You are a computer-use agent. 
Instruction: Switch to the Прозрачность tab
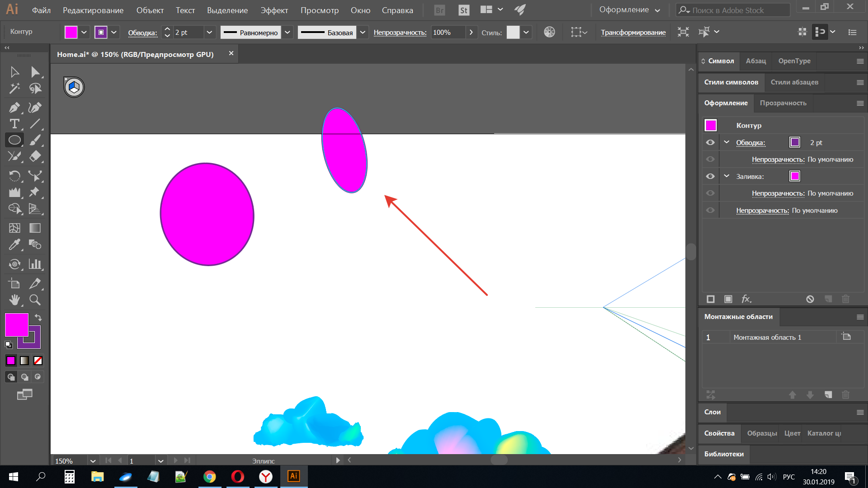(x=783, y=103)
